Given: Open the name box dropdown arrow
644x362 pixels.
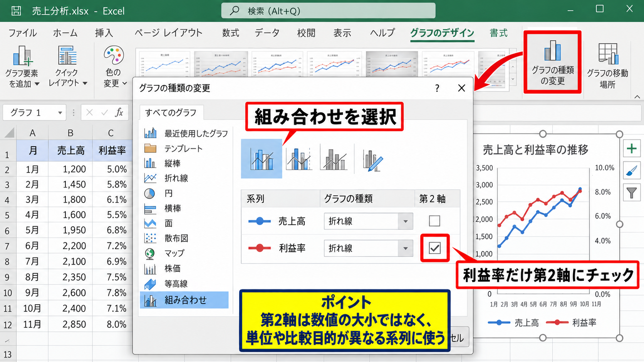Looking at the screenshot, I should tap(60, 113).
